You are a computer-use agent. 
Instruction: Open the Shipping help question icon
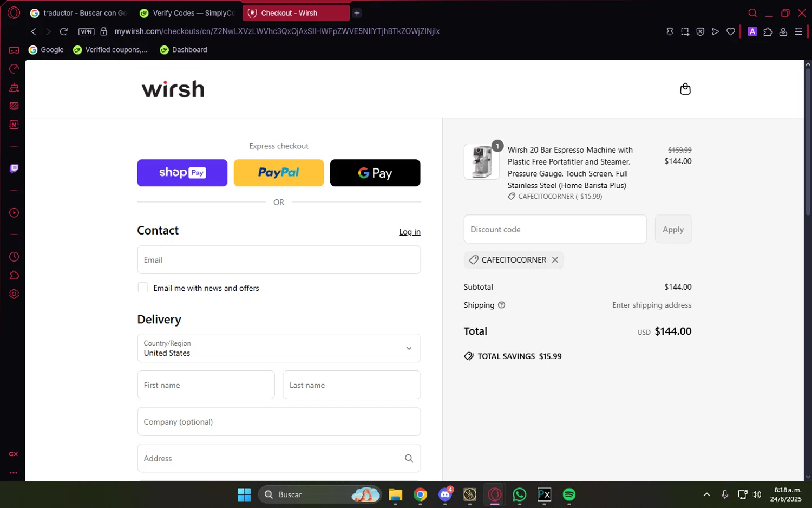point(501,305)
